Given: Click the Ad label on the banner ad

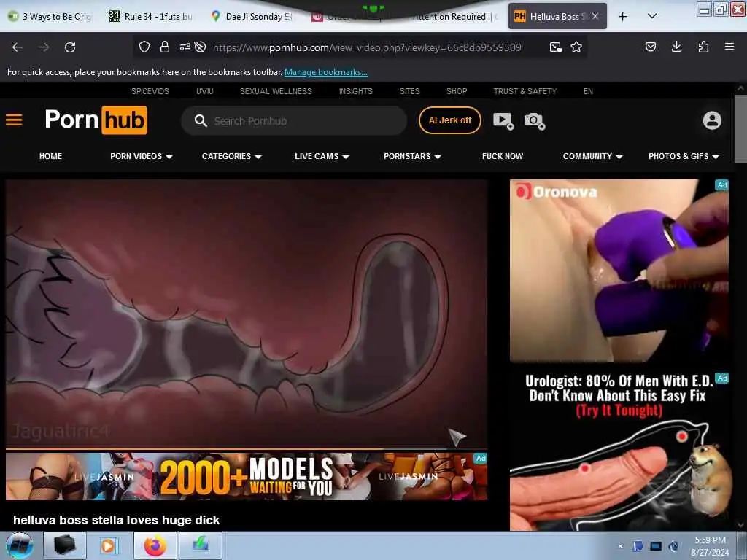Looking at the screenshot, I should click(x=481, y=458).
